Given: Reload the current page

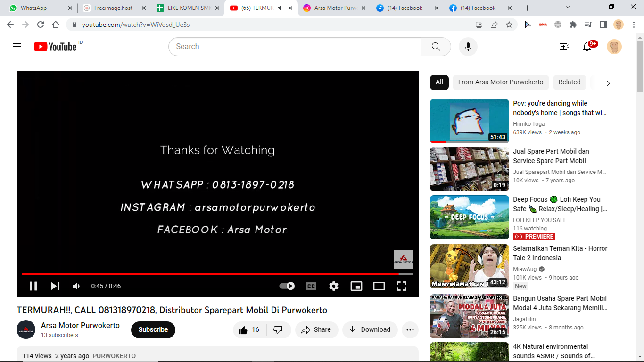Looking at the screenshot, I should point(41,25).
